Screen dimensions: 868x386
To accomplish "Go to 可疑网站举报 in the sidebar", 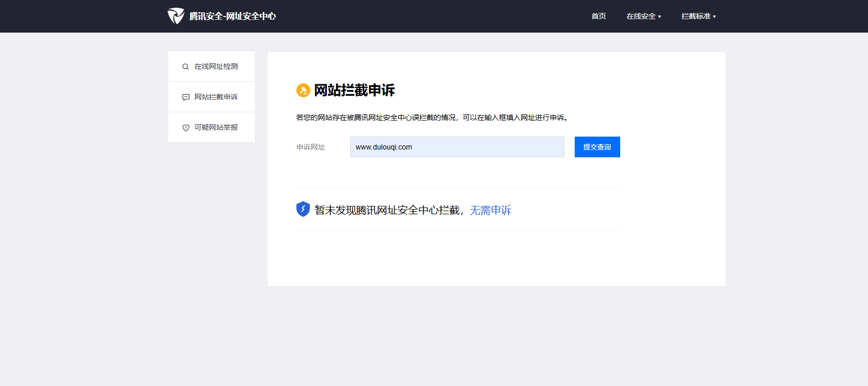I will 212,127.
